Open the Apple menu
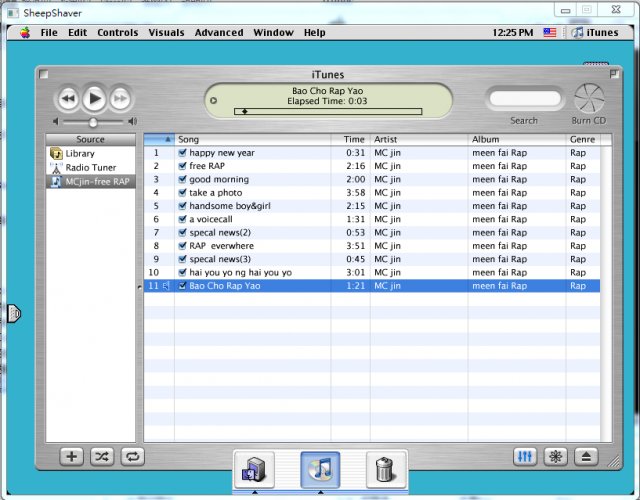640x500 pixels. click(x=25, y=33)
